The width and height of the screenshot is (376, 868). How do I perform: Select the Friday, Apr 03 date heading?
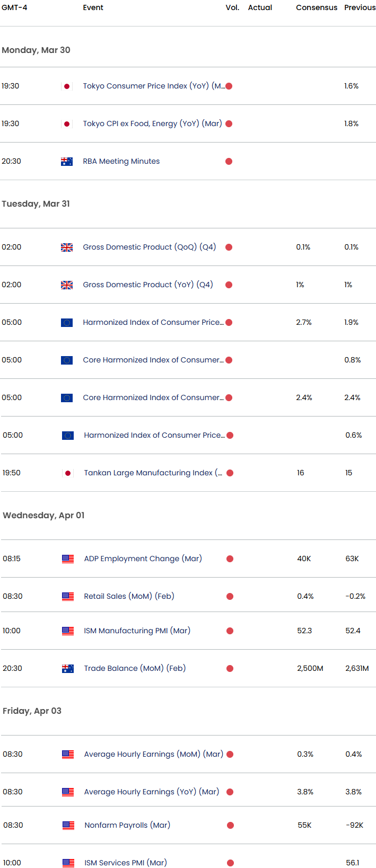click(x=32, y=711)
